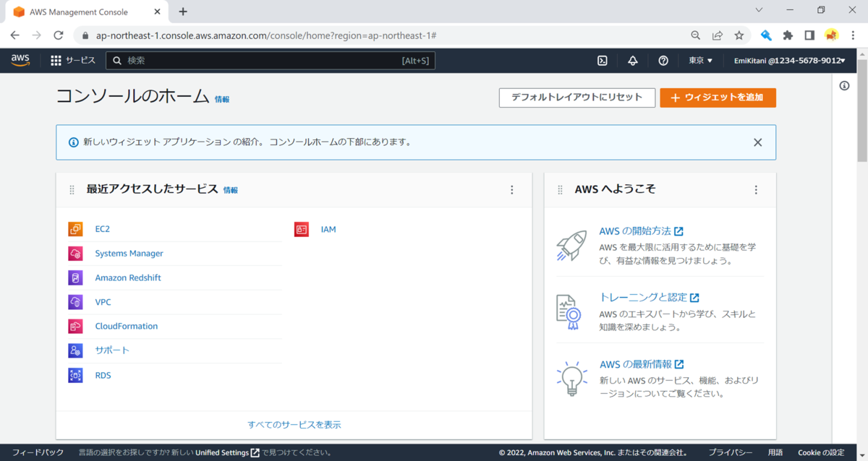
Task: Click フィードバック in the footer
Action: coord(38,452)
